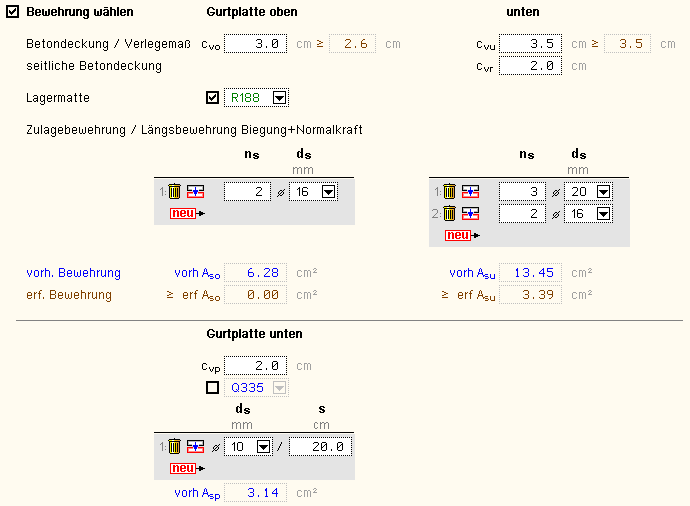Expand the 10 mm diameter dropdown

coord(264,447)
